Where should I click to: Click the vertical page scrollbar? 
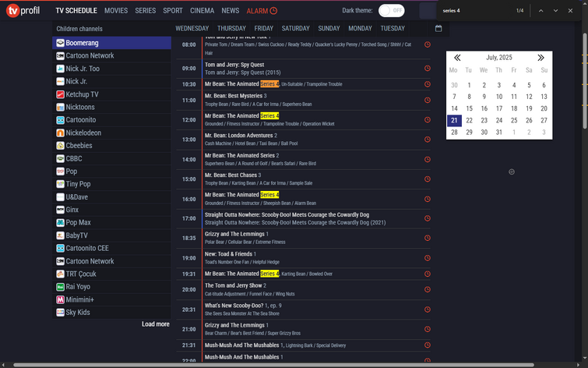pyautogui.click(x=585, y=81)
